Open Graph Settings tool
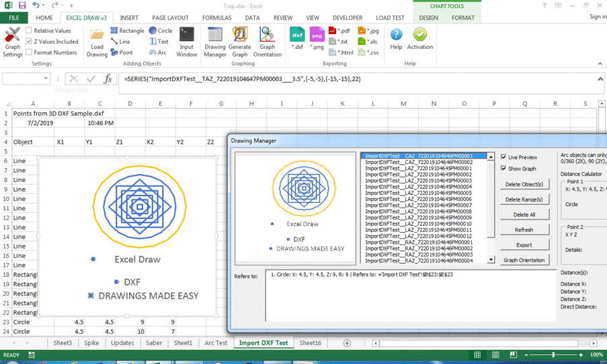The width and height of the screenshot is (607, 364). coord(12,42)
